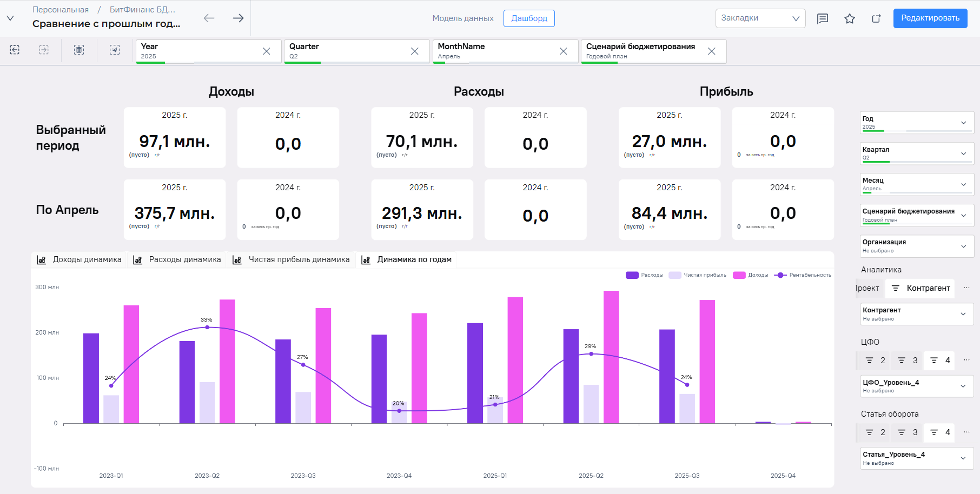980x494 pixels.
Task: Click the БитФинанс БД breadcrumb link
Action: tap(142, 10)
